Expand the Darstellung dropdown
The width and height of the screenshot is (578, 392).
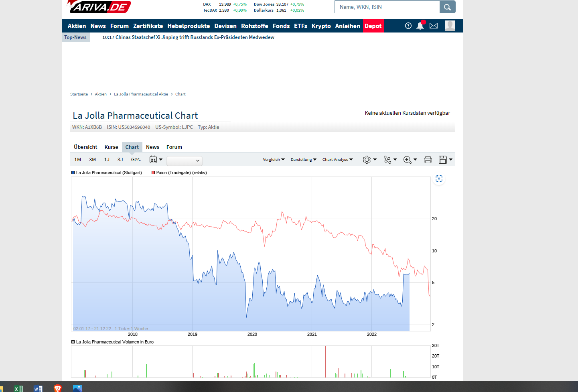304,160
